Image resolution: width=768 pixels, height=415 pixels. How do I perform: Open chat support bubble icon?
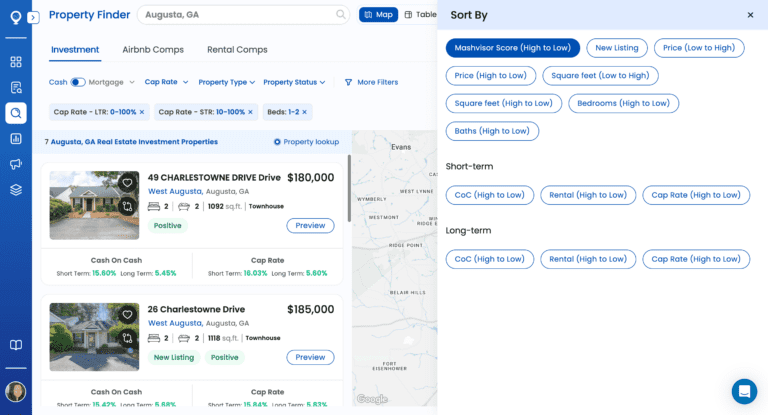[744, 391]
